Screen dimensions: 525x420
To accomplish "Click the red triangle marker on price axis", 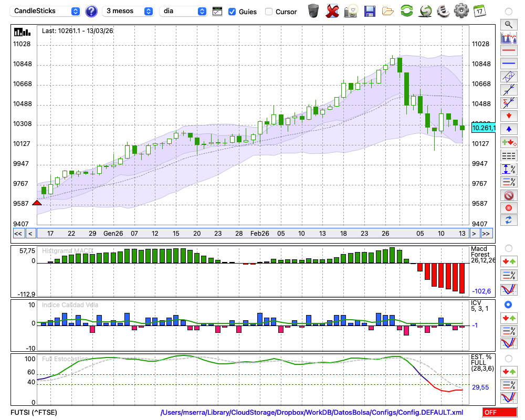I will 37,203.
